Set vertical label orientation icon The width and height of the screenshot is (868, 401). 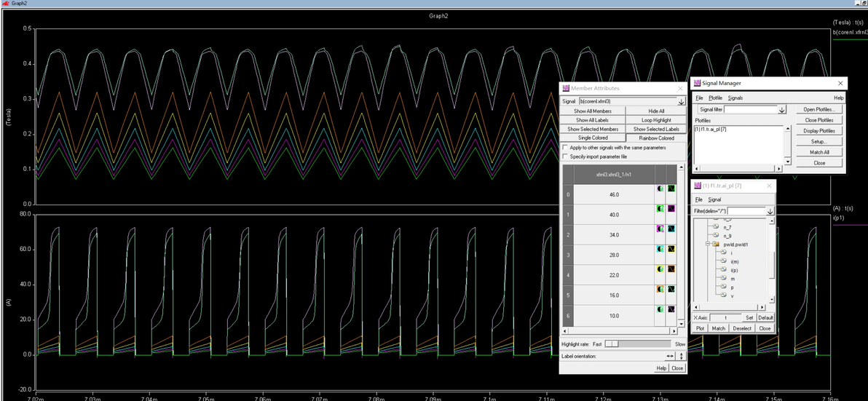[682, 356]
